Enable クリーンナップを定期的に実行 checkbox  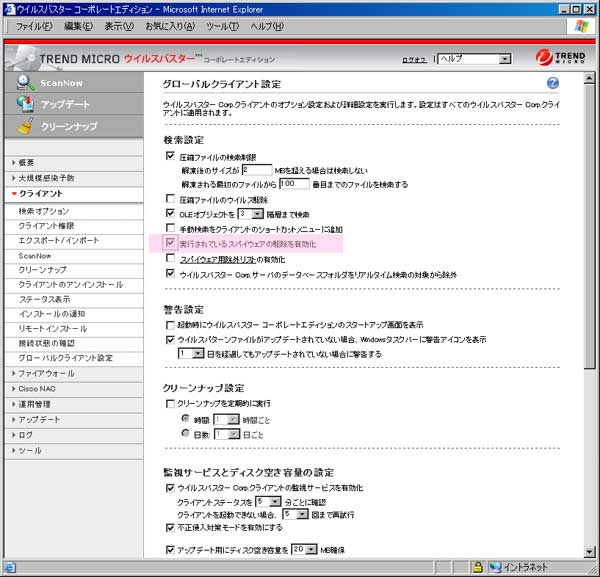coord(170,404)
